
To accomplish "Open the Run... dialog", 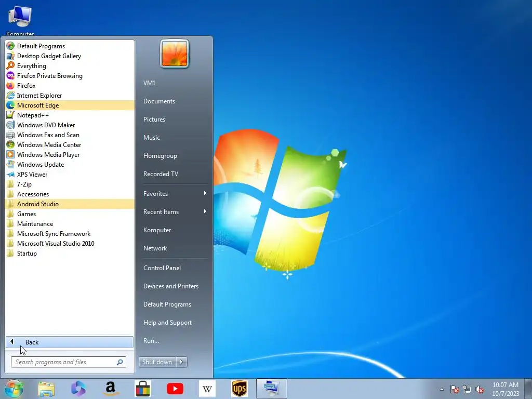I will (x=175, y=341).
